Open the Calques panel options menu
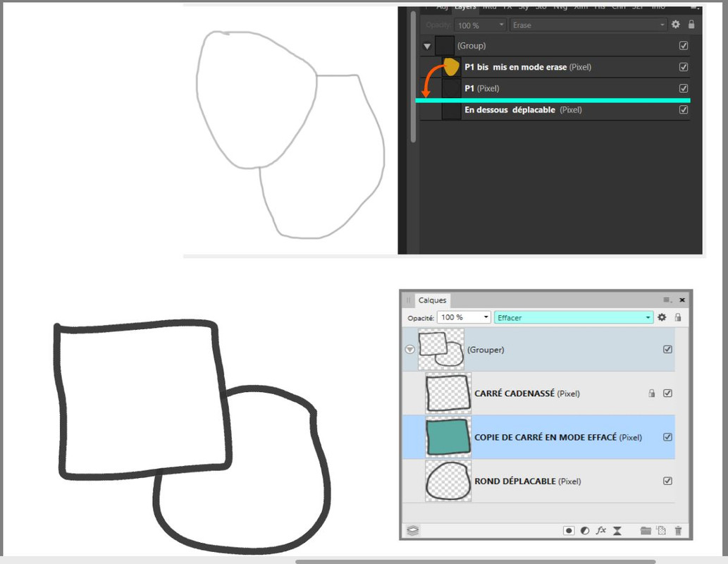The image size is (728, 564). click(x=667, y=300)
